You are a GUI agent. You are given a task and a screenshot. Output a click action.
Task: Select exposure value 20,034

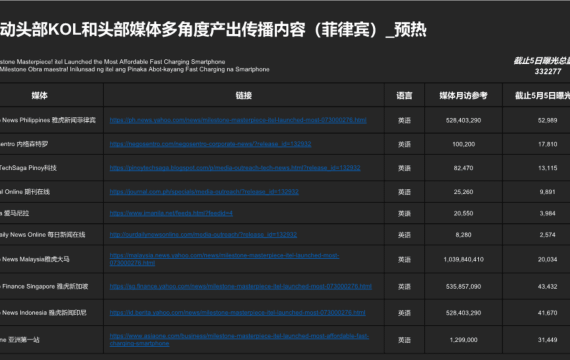pos(547,259)
